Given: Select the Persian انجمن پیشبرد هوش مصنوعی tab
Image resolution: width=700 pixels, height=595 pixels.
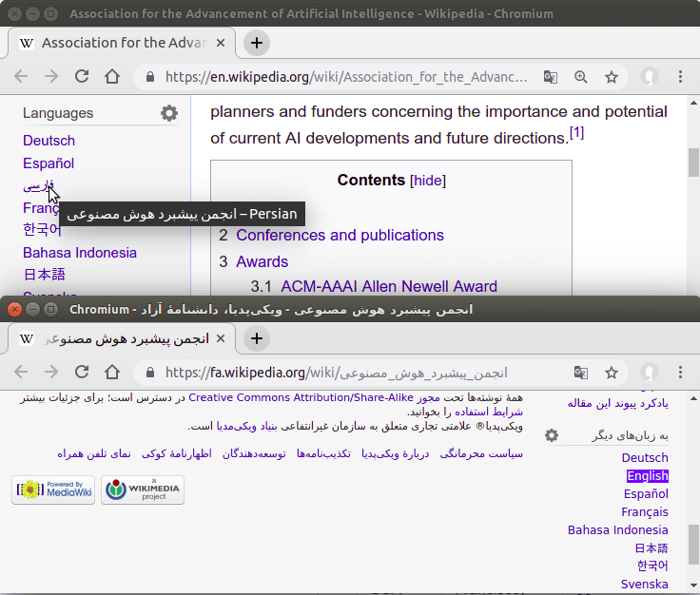Looking at the screenshot, I should (x=121, y=338).
